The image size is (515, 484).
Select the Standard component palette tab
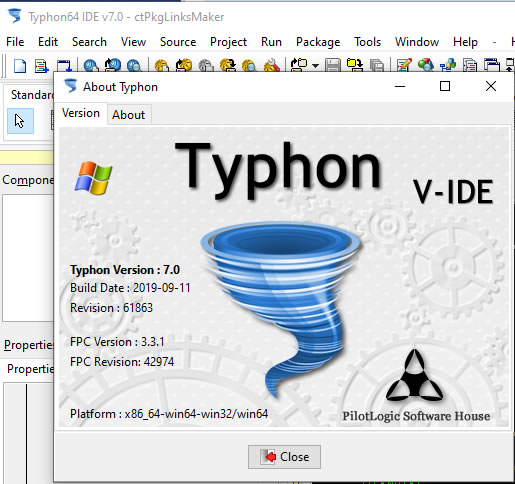point(32,95)
